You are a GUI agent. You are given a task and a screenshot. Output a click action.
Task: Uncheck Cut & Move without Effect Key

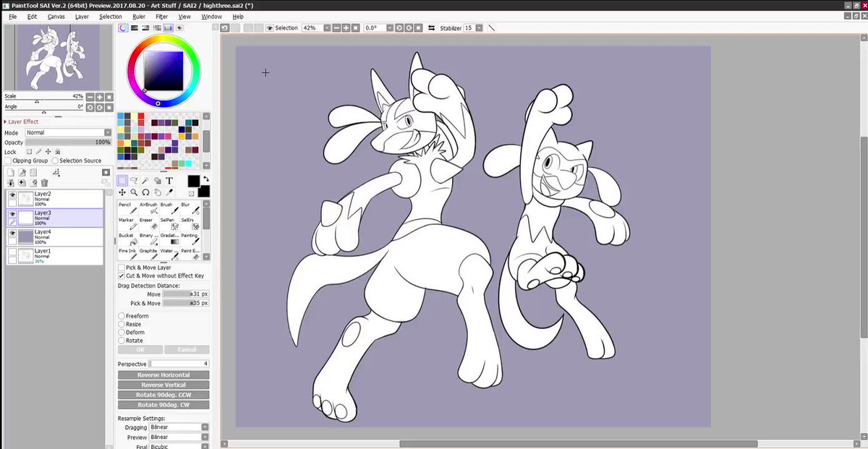pos(121,275)
